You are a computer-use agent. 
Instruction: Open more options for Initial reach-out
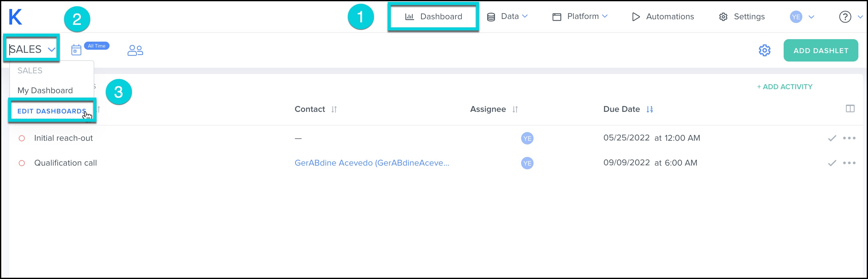849,138
